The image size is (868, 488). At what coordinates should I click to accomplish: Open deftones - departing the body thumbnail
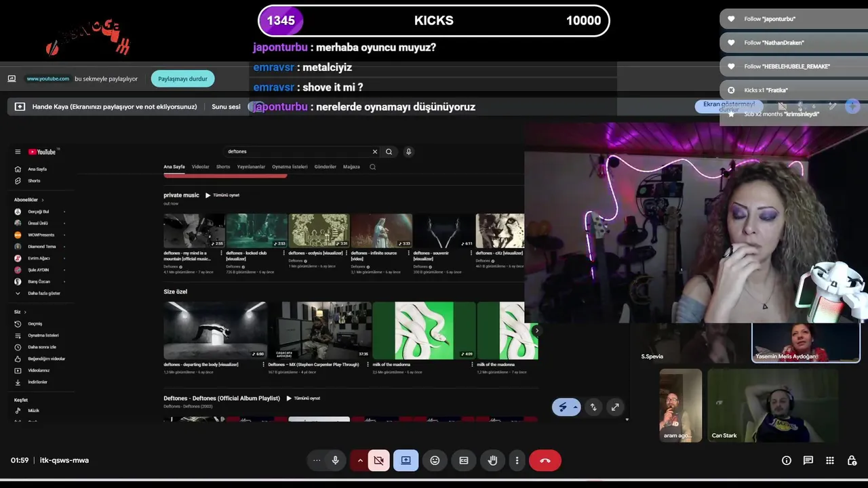click(215, 331)
